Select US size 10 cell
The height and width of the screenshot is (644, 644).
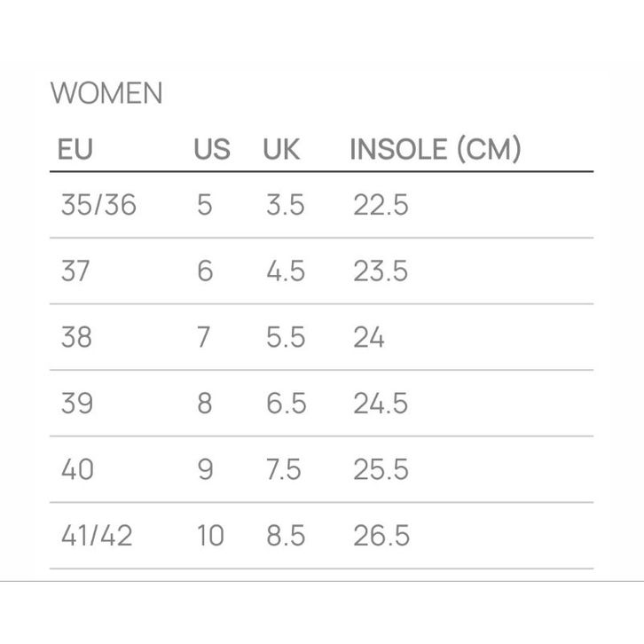(x=210, y=536)
